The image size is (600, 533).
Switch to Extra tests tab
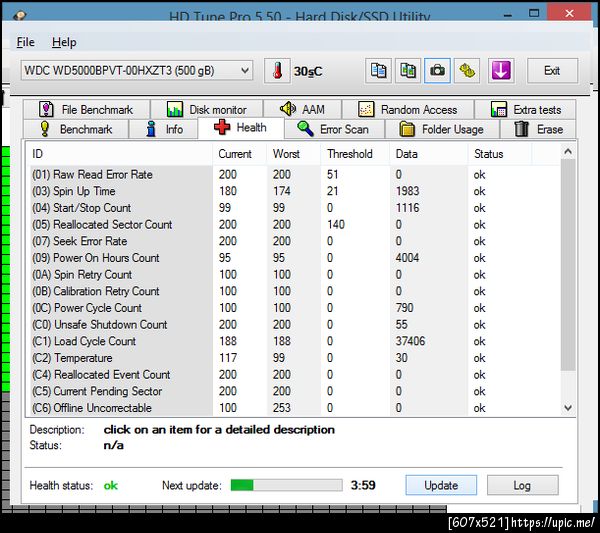click(x=525, y=109)
